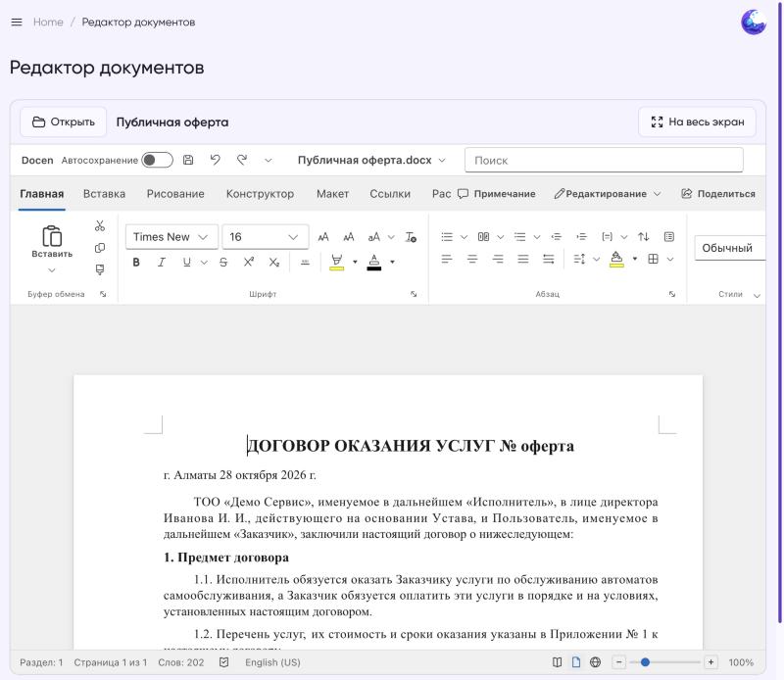The image size is (784, 680).
Task: Open change case dropdown arrow
Action: tap(391, 237)
